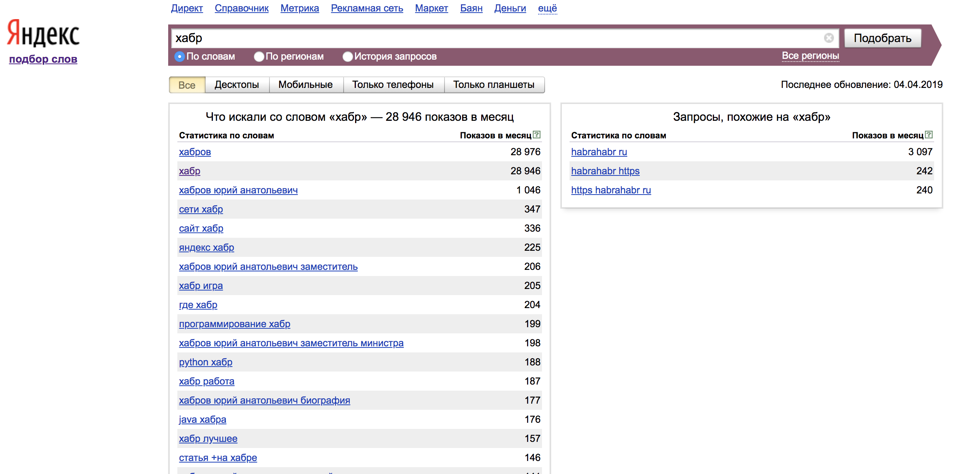Open the 'хабров' keyword link
Viewport: 980px width, 474px height.
coord(195,152)
